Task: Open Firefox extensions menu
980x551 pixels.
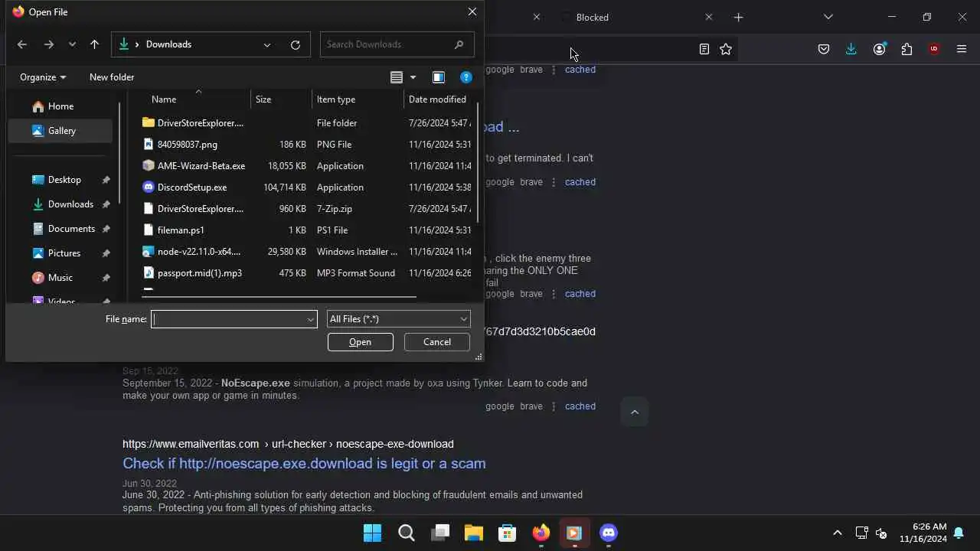Action: coord(907,49)
